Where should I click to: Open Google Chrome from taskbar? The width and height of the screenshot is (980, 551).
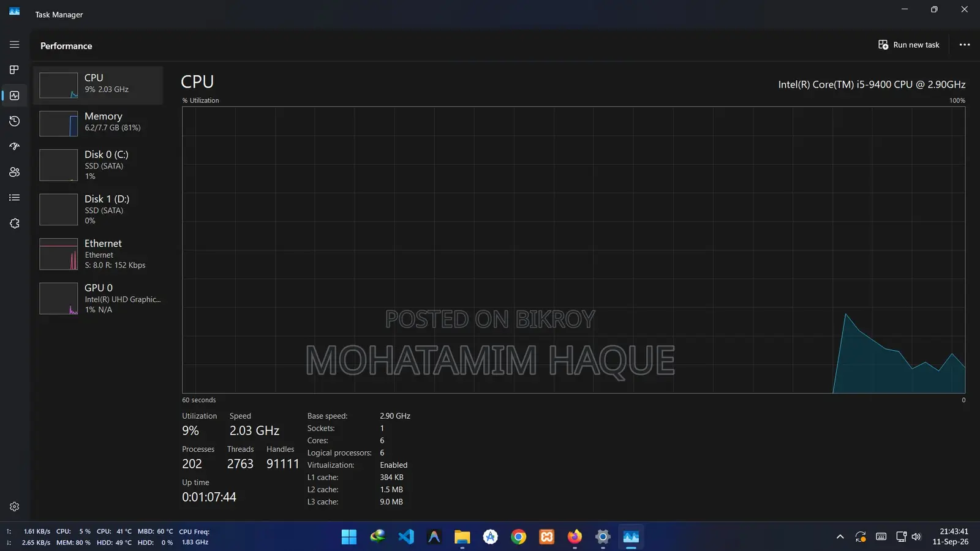pos(518,537)
